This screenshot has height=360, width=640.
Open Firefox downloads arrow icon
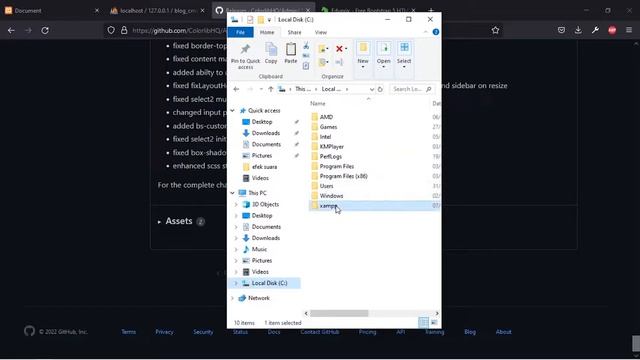point(578,30)
